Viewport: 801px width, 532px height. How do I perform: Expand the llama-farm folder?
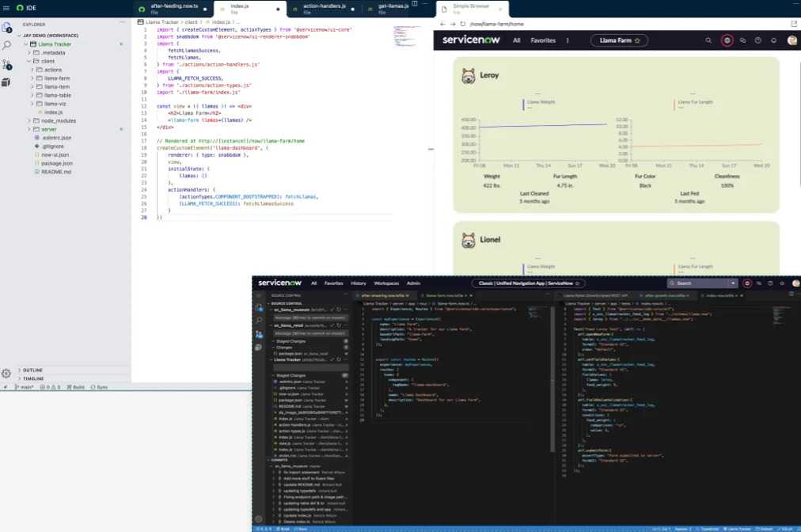[57, 78]
